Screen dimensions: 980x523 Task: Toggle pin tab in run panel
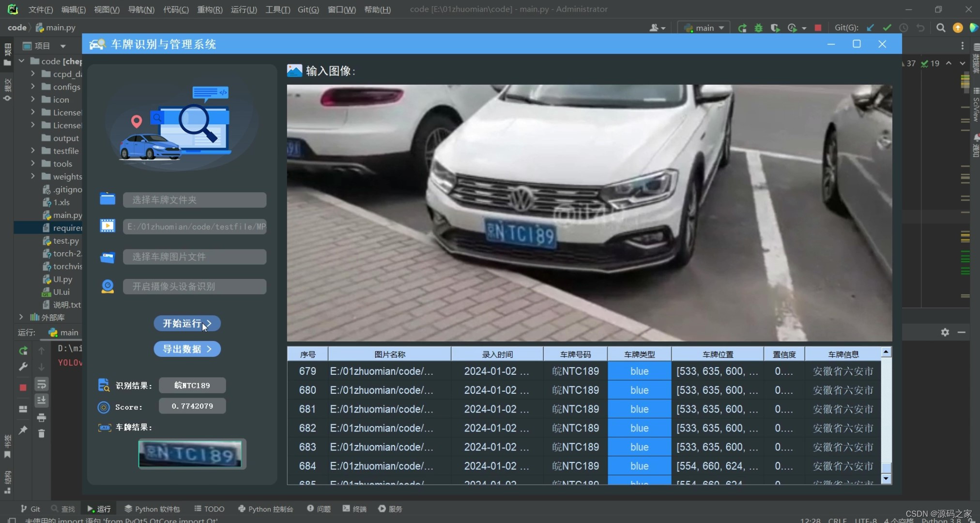point(23,430)
